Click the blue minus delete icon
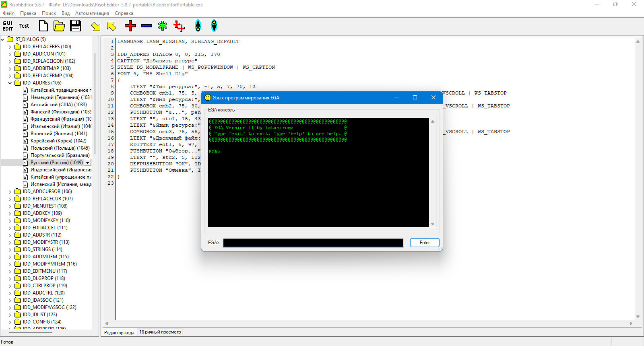Screen dimensions: 644x346 (147, 26)
